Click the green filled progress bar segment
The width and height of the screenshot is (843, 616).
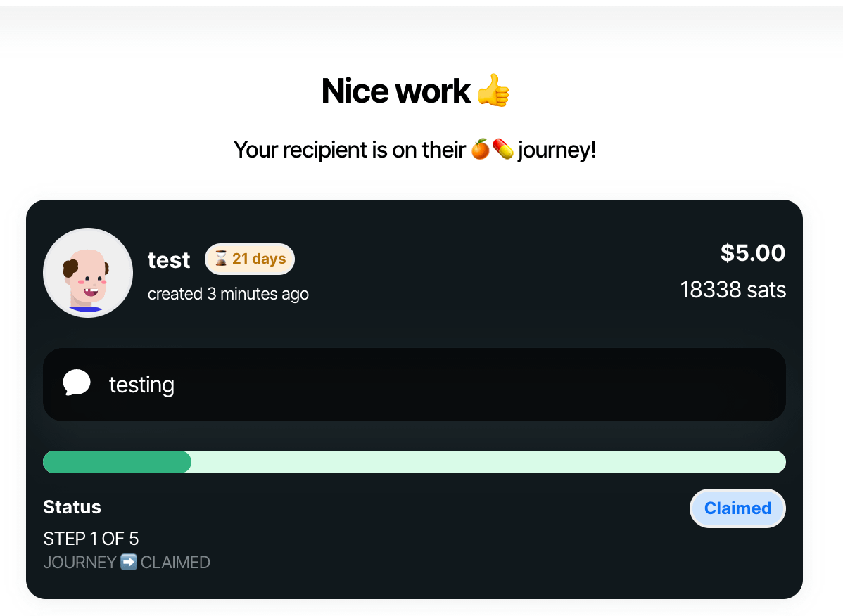tap(117, 462)
